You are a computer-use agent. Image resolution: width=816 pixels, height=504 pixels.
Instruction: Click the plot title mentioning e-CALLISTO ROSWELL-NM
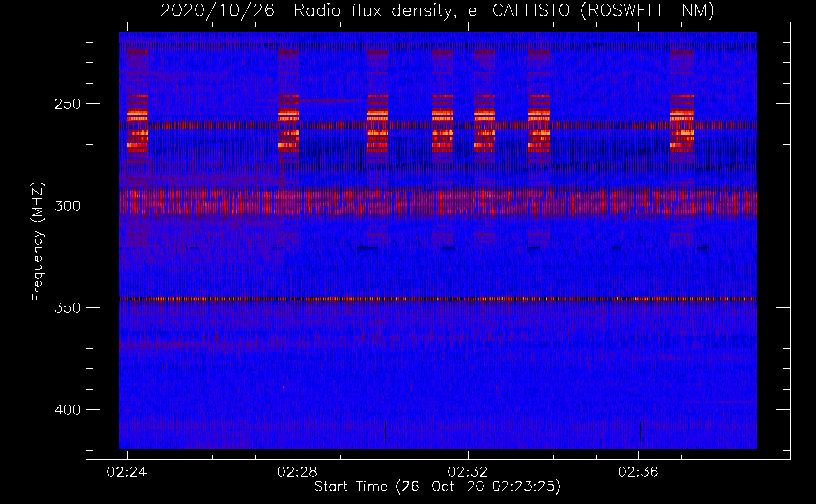(x=437, y=10)
